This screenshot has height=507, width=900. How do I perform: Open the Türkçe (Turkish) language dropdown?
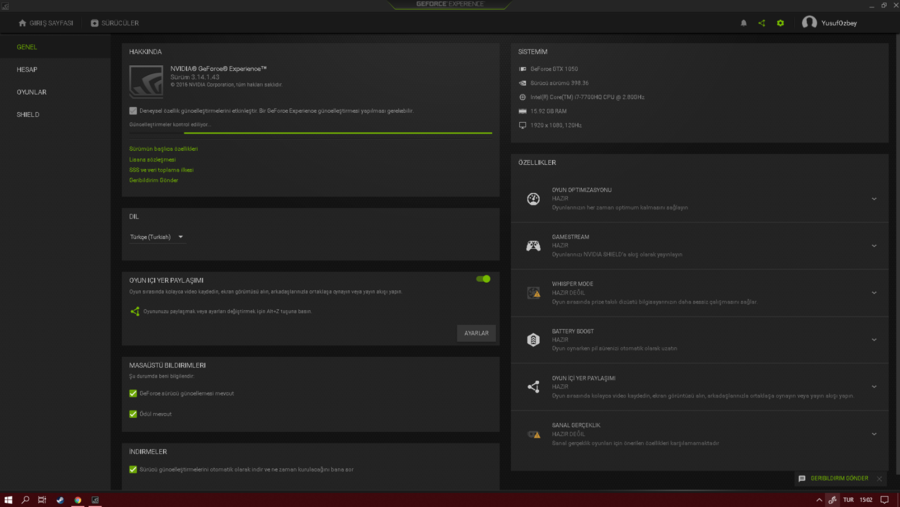click(157, 237)
